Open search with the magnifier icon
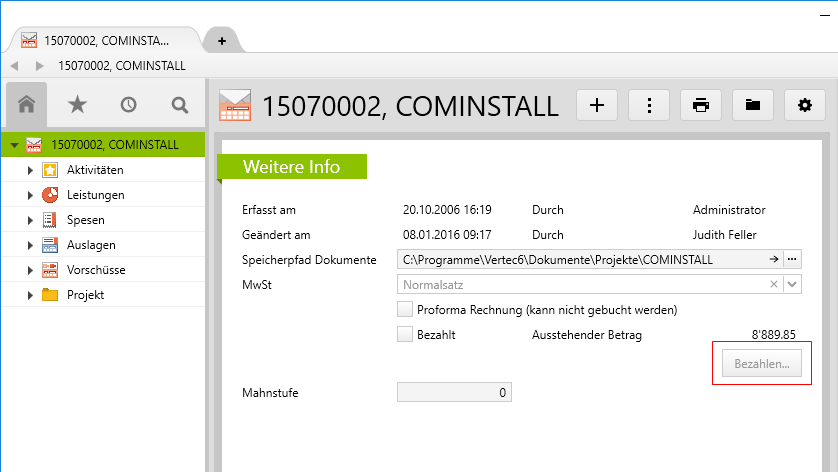 179,105
